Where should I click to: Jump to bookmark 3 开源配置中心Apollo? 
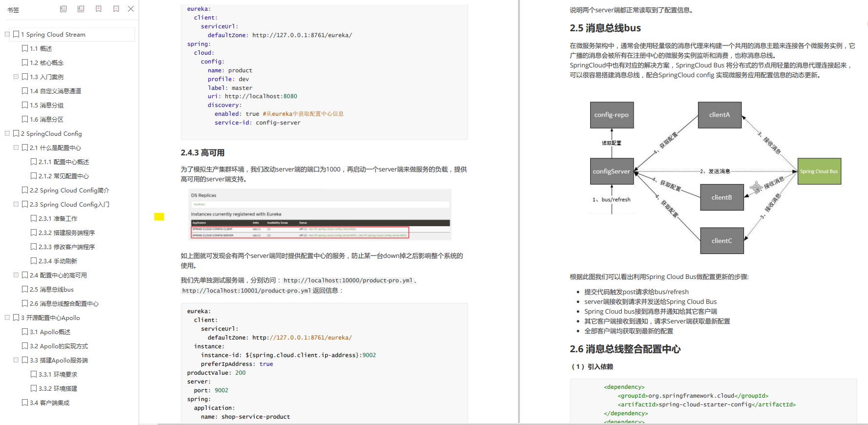point(50,318)
